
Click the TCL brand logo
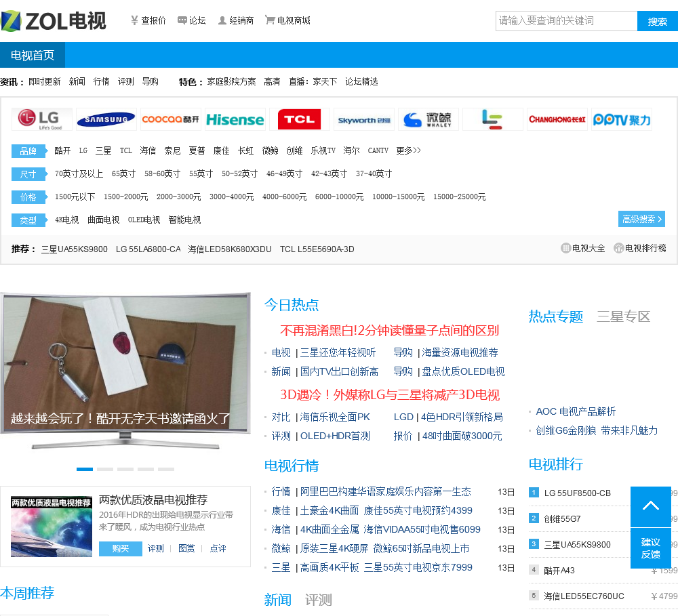click(299, 119)
